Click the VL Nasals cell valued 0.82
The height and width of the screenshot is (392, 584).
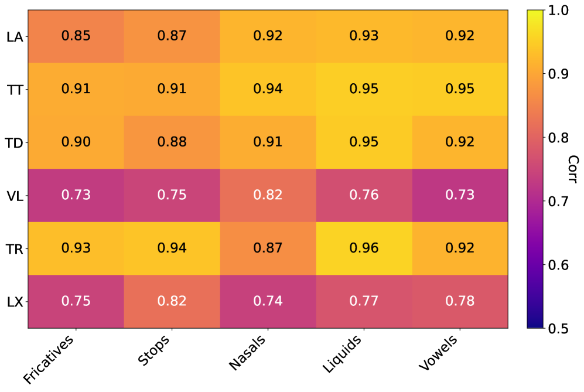coord(268,195)
